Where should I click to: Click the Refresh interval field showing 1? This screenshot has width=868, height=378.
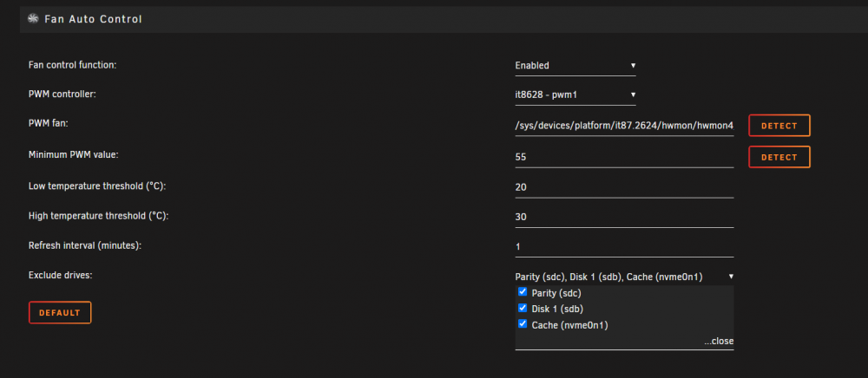click(624, 246)
